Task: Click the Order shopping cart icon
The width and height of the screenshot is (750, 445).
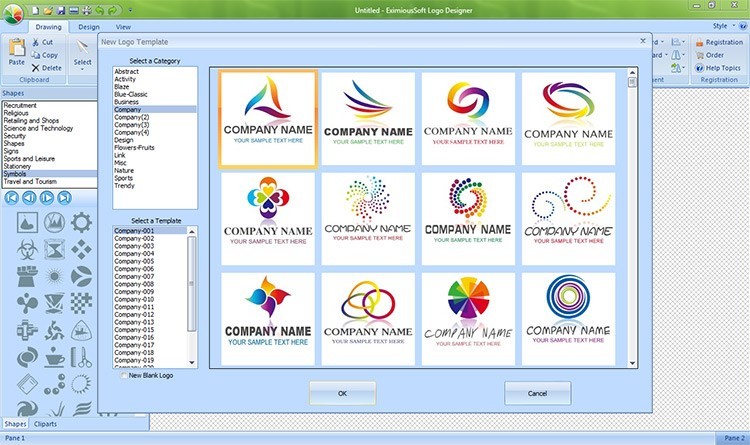Action: [x=697, y=55]
